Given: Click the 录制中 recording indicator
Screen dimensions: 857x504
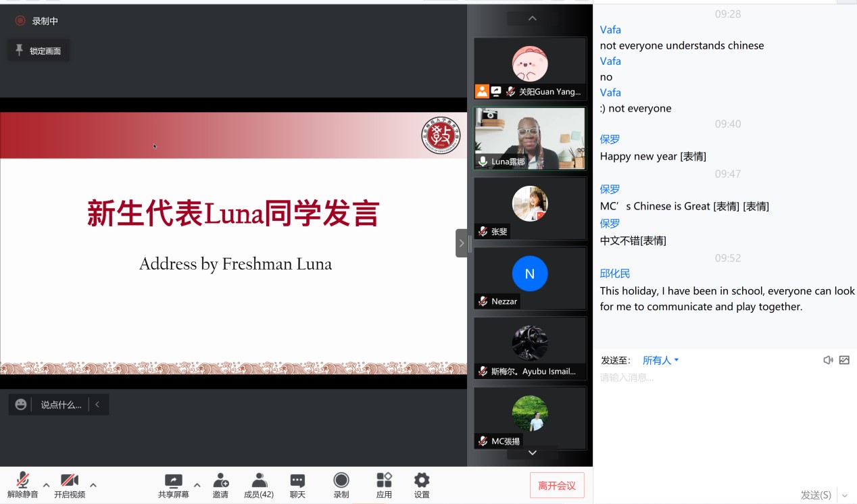Looking at the screenshot, I should pos(37,21).
